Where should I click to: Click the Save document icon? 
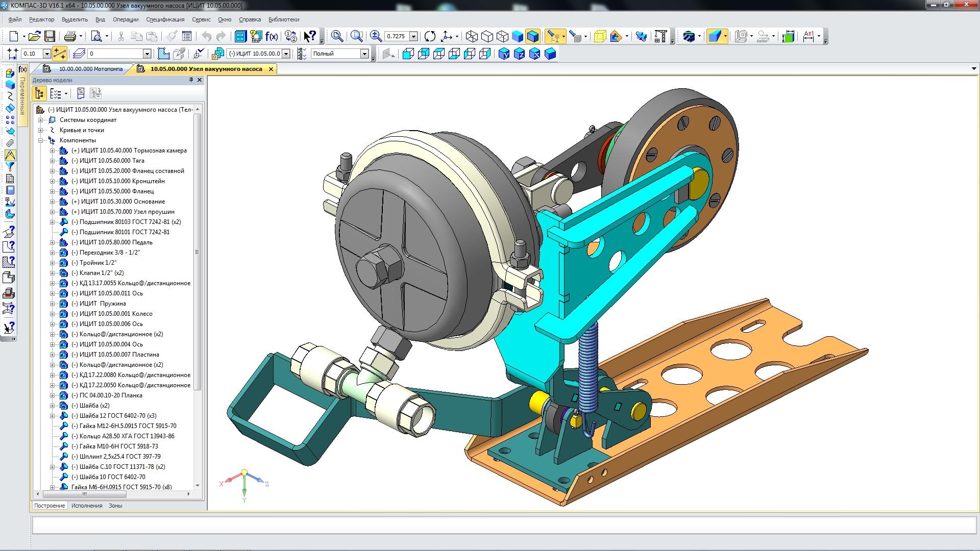[x=50, y=36]
